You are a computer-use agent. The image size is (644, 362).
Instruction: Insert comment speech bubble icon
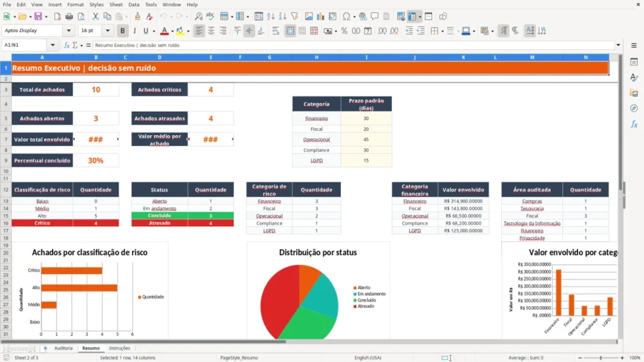(x=375, y=16)
